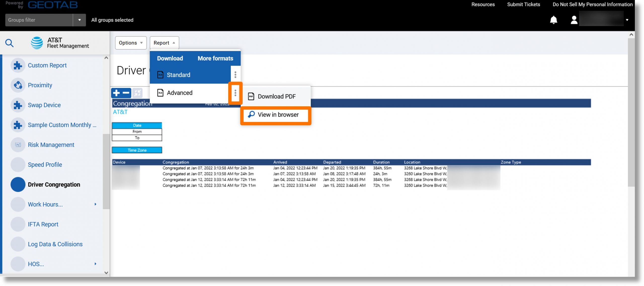Toggle the Report dropdown button

[x=164, y=42]
